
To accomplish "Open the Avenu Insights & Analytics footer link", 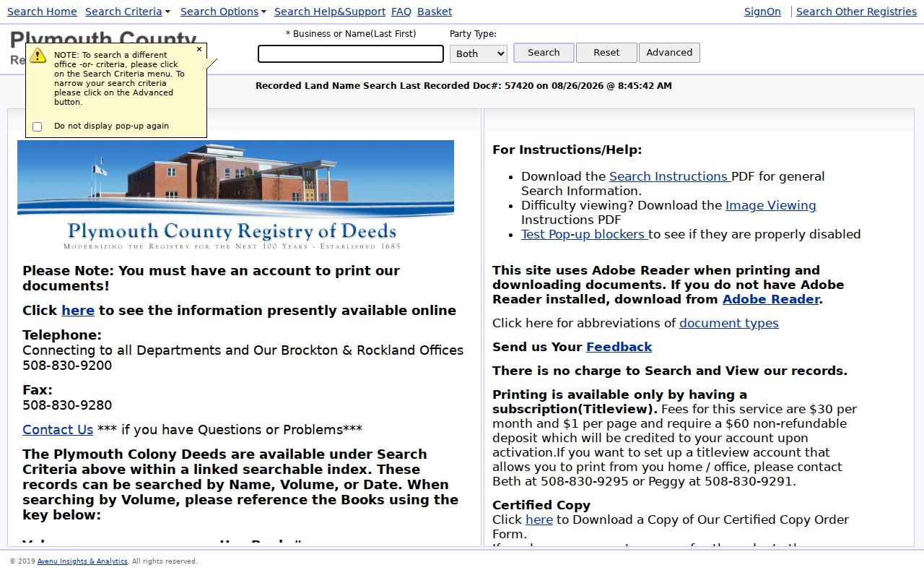I will 82,561.
